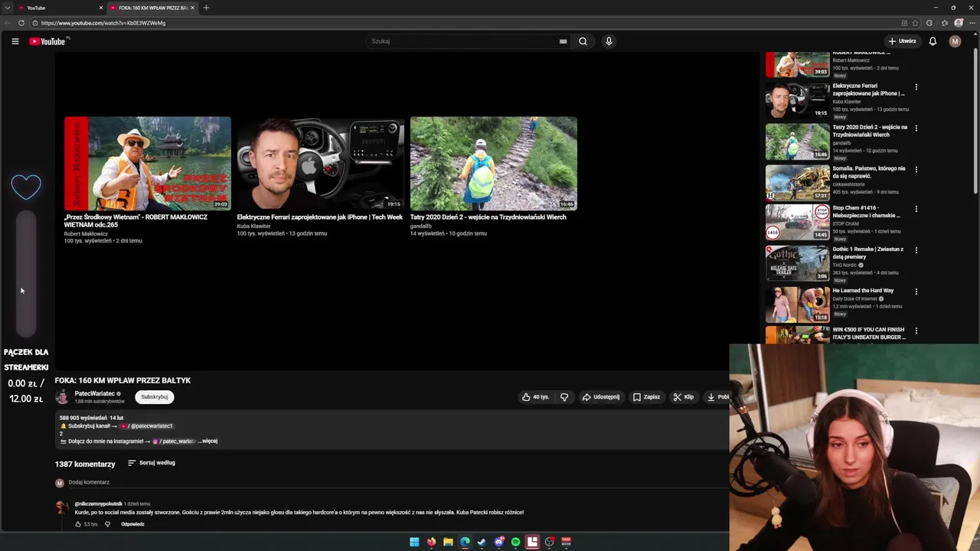Image resolution: width=980 pixels, height=551 pixels.
Task: Open Tatry 2020 Dzień 2 endscreen thumbnail
Action: tap(493, 163)
